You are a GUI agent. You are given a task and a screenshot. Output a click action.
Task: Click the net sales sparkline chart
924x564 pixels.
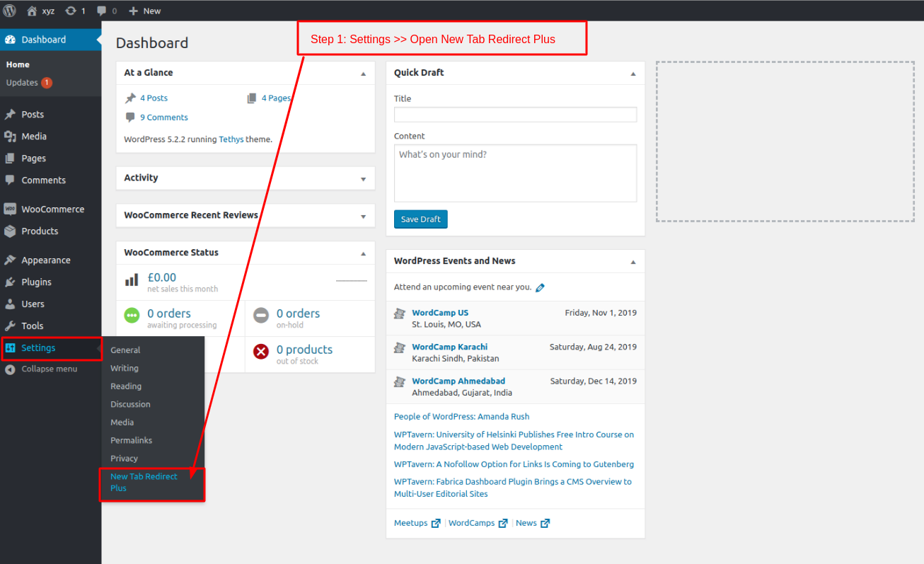(x=352, y=281)
